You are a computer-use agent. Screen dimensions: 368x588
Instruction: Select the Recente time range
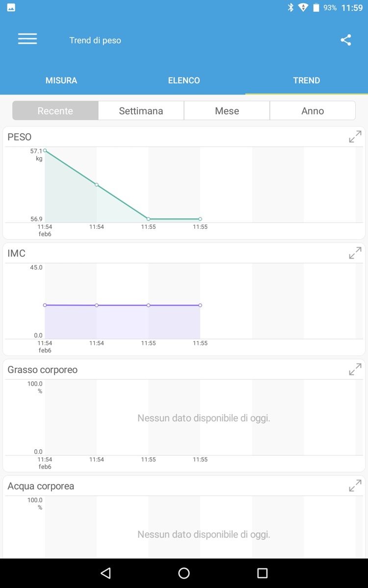[55, 111]
